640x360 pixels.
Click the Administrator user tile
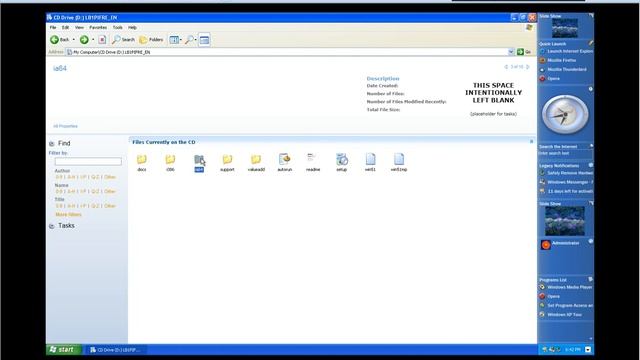click(560, 244)
